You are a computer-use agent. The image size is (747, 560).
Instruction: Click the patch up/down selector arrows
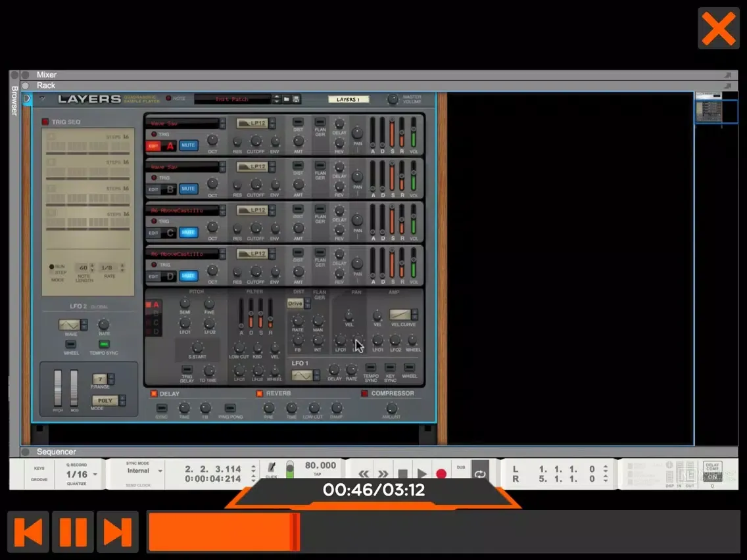point(276,99)
